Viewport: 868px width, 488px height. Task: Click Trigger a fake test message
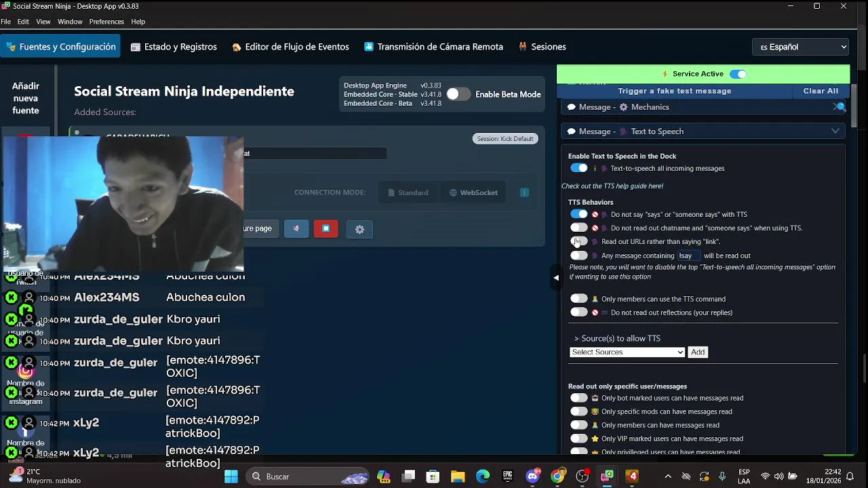675,91
